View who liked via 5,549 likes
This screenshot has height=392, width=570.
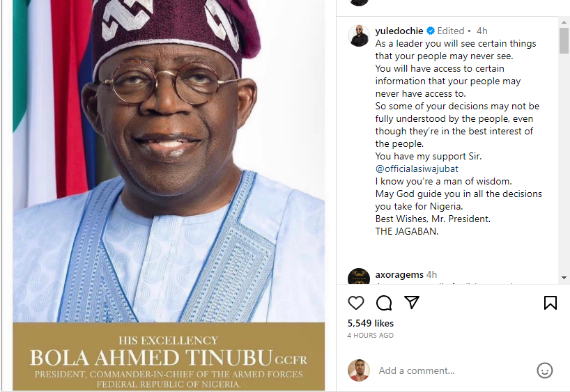[x=371, y=323]
